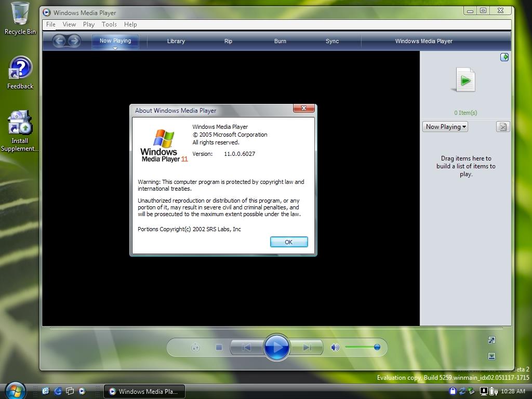Click the battery power tray icon
The image size is (532, 399).
pyautogui.click(x=494, y=392)
